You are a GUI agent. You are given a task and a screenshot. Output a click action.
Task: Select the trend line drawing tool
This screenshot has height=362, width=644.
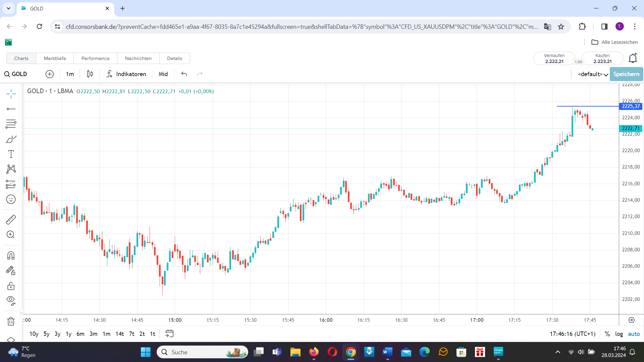point(11,109)
